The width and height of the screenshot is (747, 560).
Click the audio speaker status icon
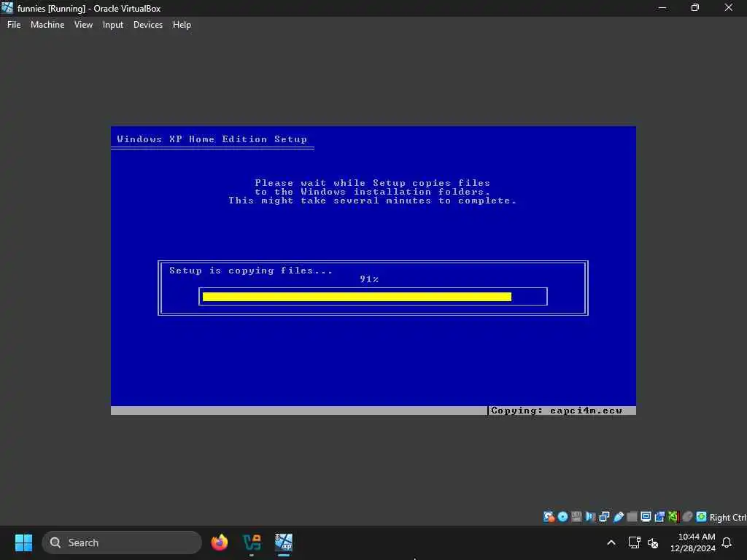tap(590, 517)
